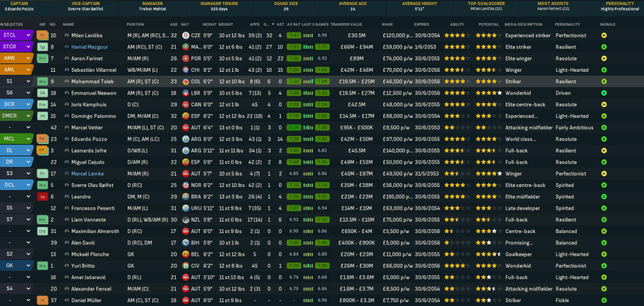Expand the GK position dropdown for Yuri Britto

[x=28, y=266]
